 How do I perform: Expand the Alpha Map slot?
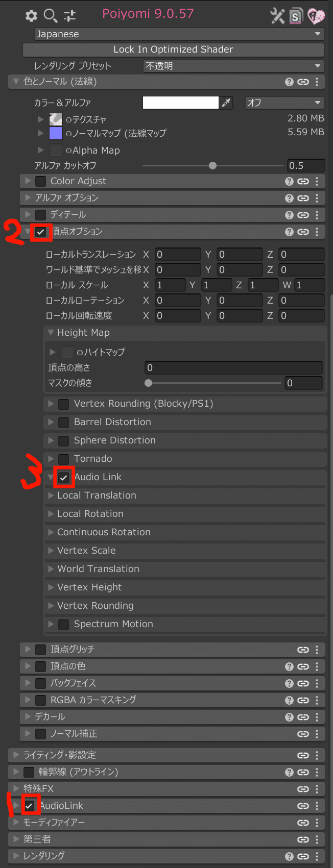[41, 150]
